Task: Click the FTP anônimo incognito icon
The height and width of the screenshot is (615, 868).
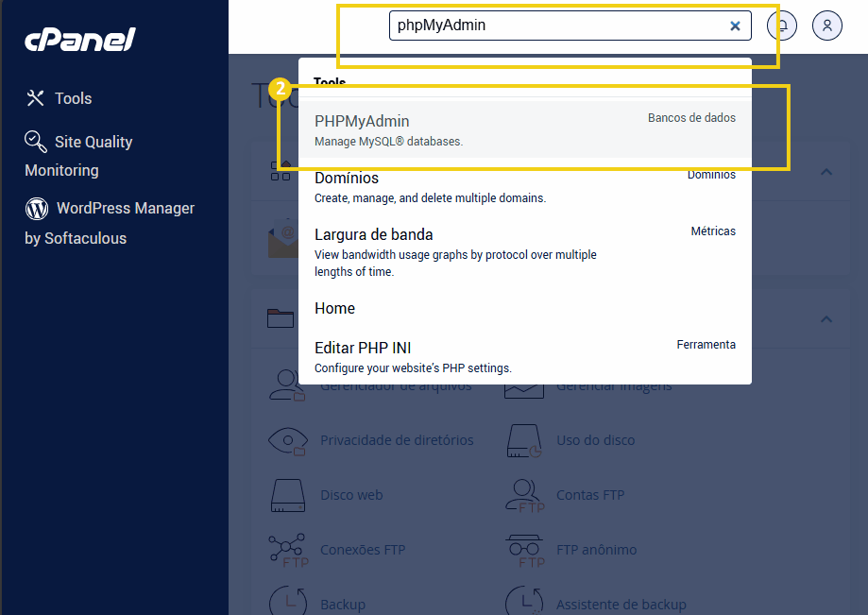Action: 525,551
